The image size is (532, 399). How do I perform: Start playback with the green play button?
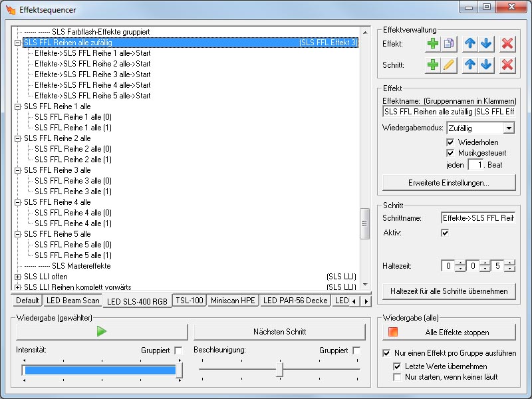pyautogui.click(x=102, y=332)
